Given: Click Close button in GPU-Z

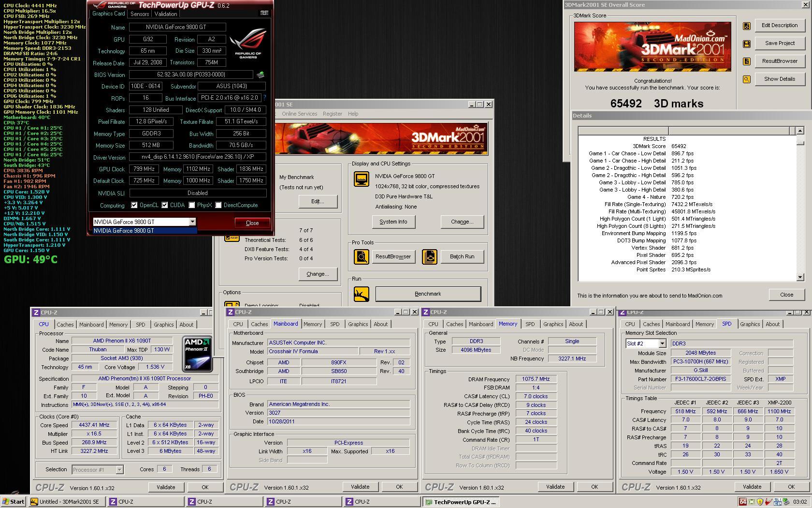Looking at the screenshot, I should tap(252, 223).
